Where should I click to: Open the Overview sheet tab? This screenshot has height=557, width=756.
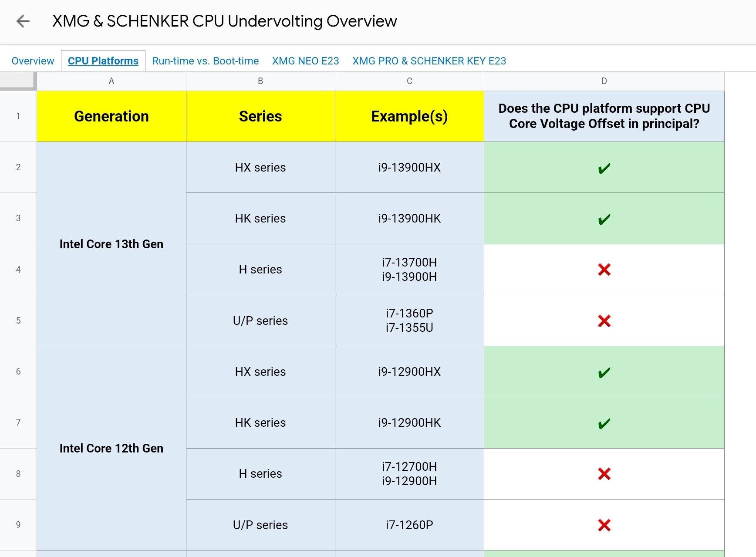click(33, 61)
